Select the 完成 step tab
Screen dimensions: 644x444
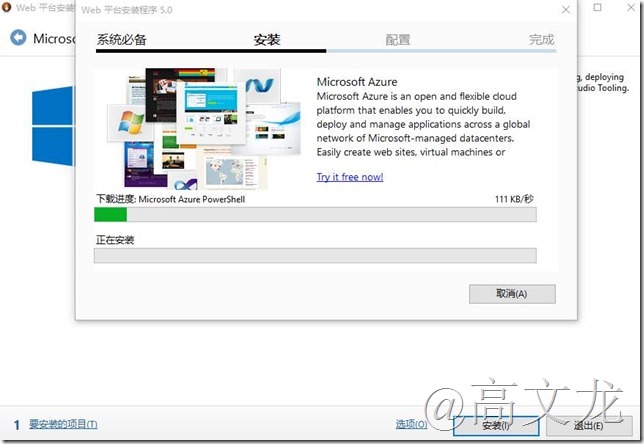541,40
